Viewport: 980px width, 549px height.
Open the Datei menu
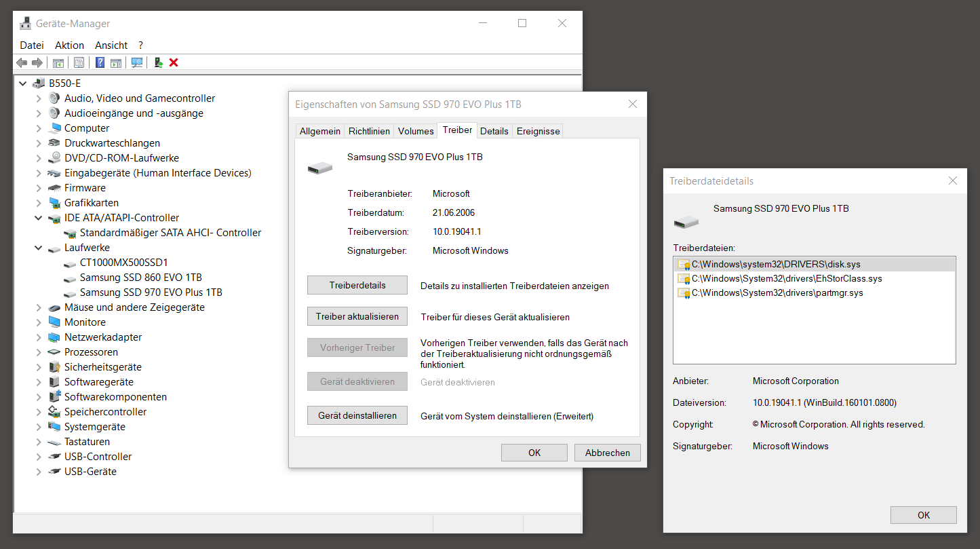point(32,45)
